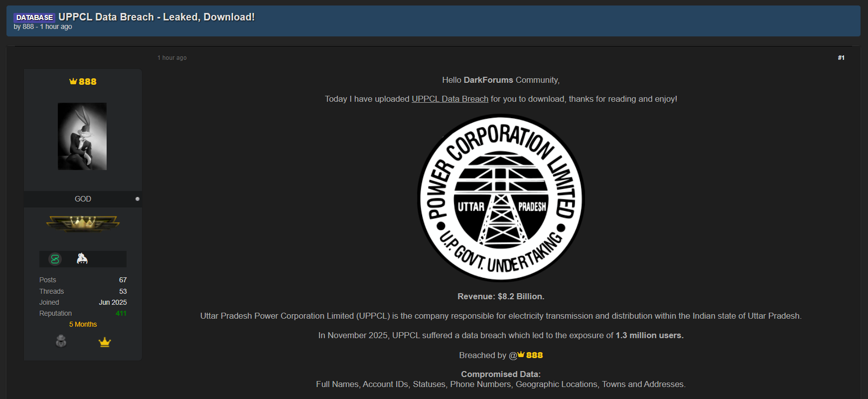Click the green reputation score 411
This screenshot has height=399, width=868.
121,313
